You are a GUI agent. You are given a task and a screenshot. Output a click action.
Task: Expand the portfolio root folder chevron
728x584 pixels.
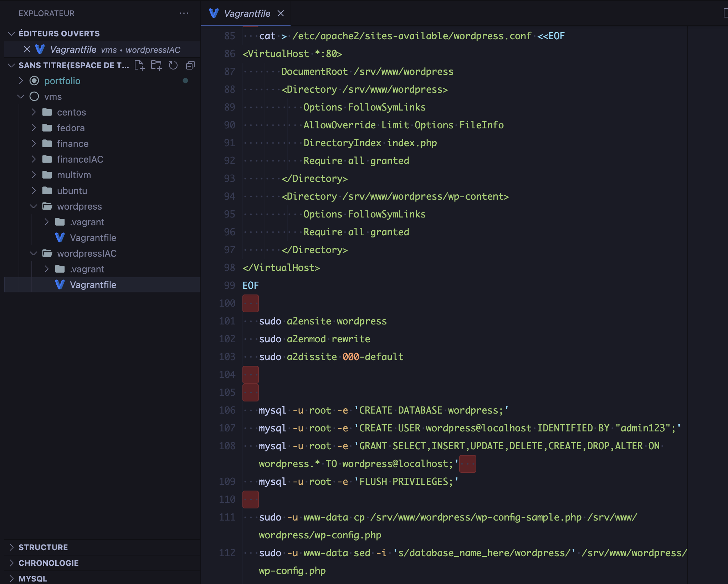(21, 81)
